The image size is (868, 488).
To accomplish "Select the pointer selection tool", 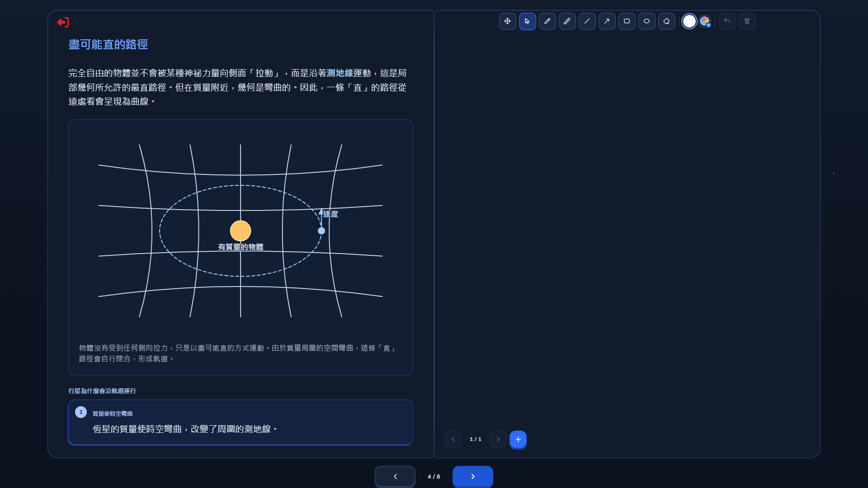I will click(x=527, y=21).
